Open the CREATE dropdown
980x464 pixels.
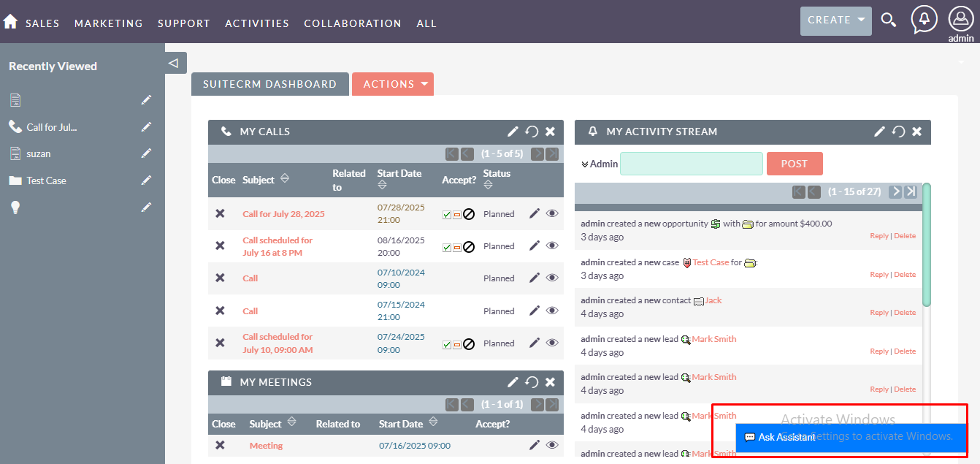(835, 20)
